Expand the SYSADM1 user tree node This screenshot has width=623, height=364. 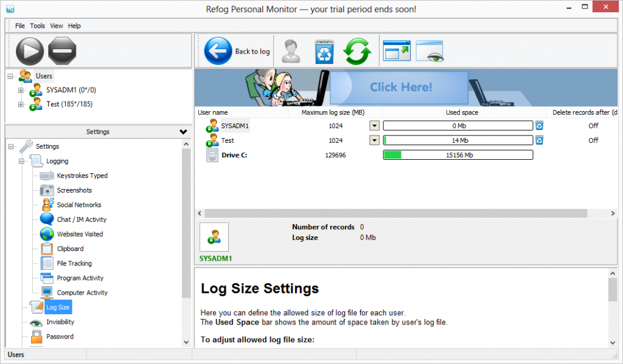tap(21, 91)
